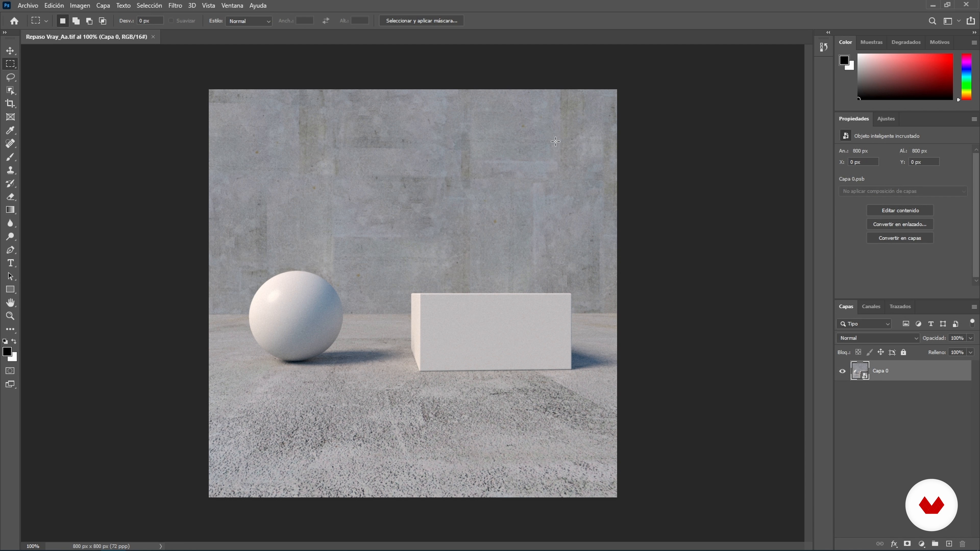Choose add to selection mode
This screenshot has height=551, width=980.
(76, 21)
